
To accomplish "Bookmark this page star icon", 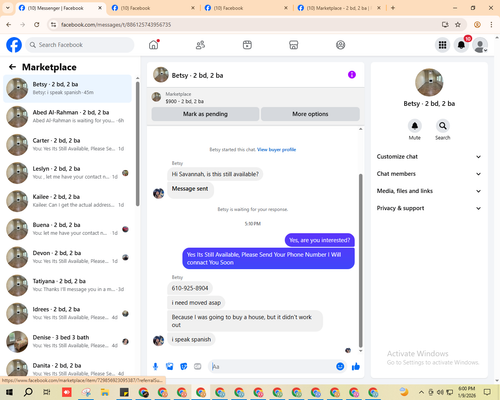I will pos(458,25).
